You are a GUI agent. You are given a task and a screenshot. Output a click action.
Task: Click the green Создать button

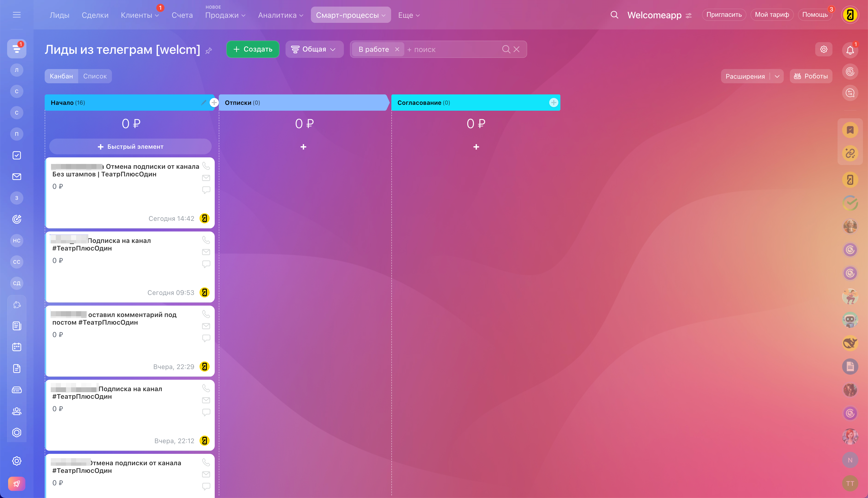(x=253, y=49)
